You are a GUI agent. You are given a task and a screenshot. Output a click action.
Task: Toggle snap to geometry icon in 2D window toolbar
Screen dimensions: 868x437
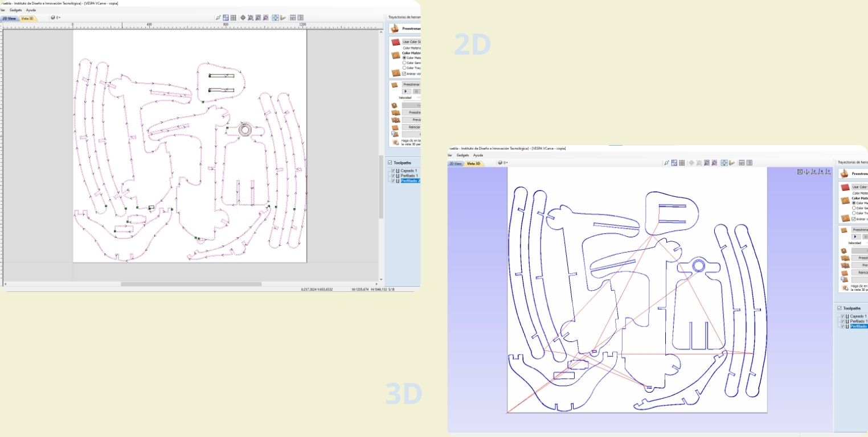point(218,18)
